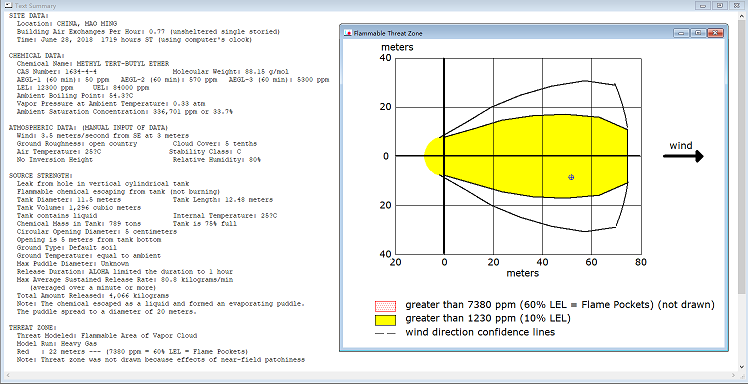This screenshot has width=748, height=384.
Task: Click 'Tank Diameter: 11.5 meters' text
Action: [x=69, y=200]
